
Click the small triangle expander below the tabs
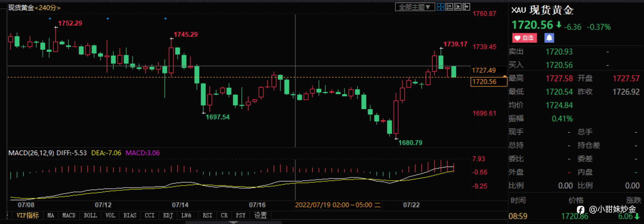click(x=233, y=222)
